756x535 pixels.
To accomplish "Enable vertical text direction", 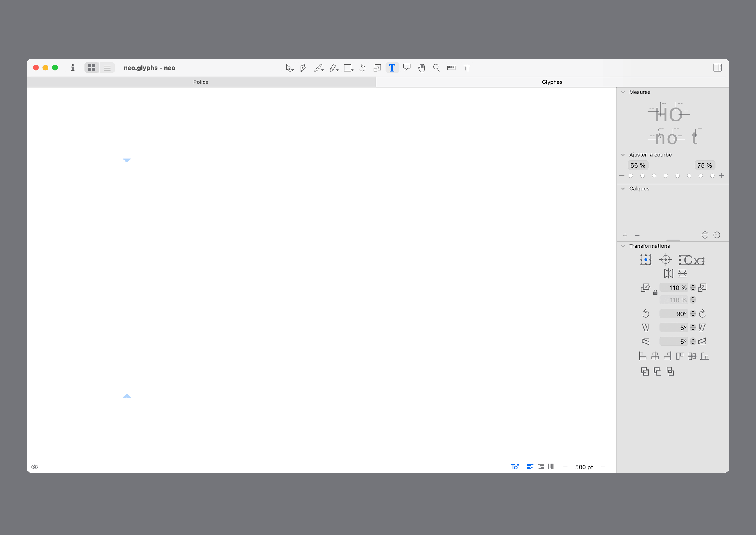I will [551, 467].
